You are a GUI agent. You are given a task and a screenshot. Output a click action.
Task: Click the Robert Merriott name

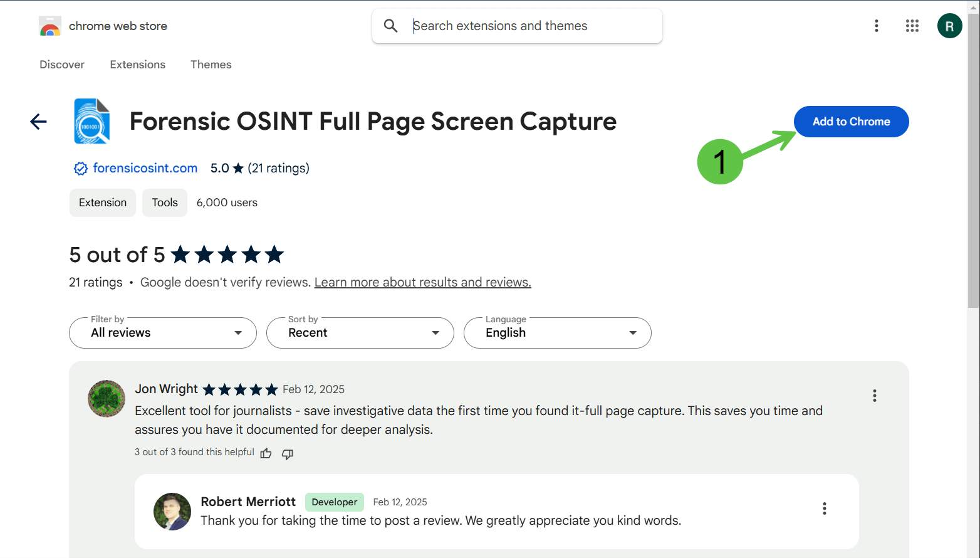point(248,502)
